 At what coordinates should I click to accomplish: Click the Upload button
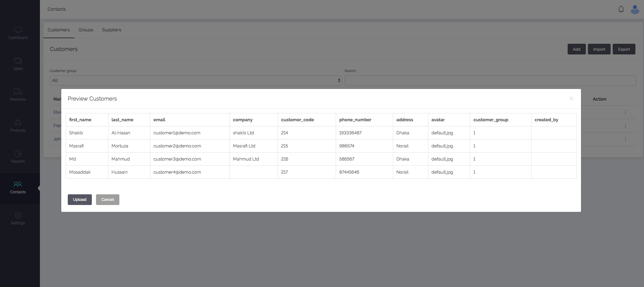click(80, 200)
